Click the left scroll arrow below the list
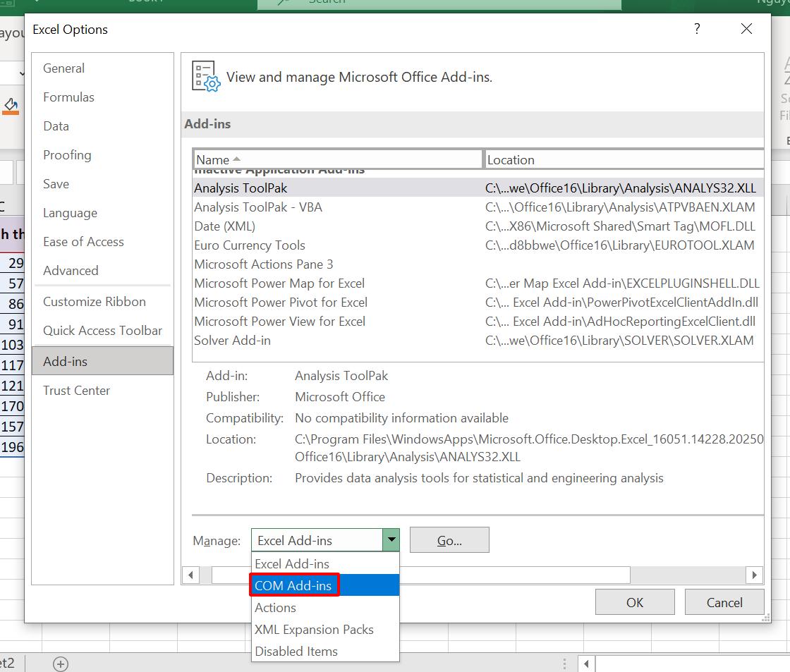Viewport: 790px width, 672px height. tap(191, 575)
